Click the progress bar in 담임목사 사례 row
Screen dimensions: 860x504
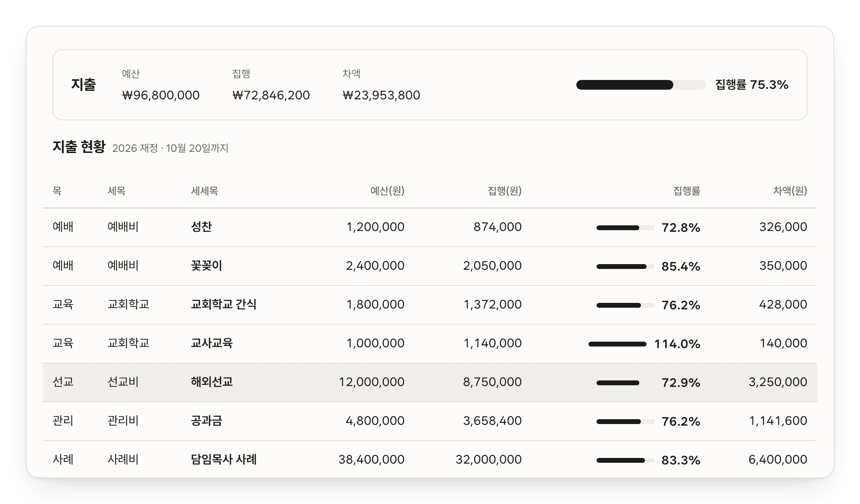pyautogui.click(x=625, y=460)
